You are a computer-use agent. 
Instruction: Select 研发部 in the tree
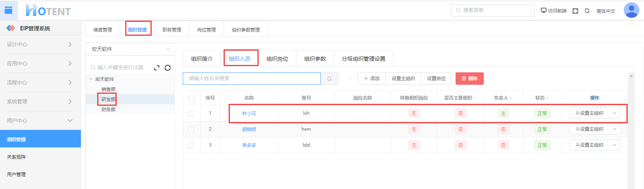tap(108, 100)
